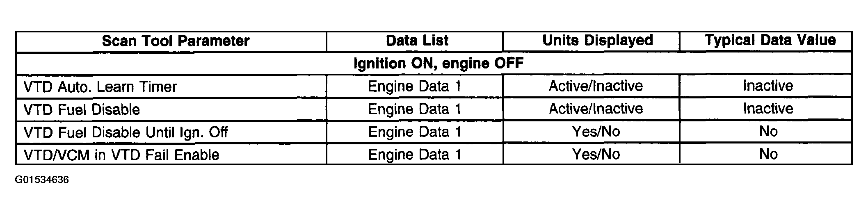
Task: Click the VTD Fuel Disable parameter cell
Action: coord(82,109)
